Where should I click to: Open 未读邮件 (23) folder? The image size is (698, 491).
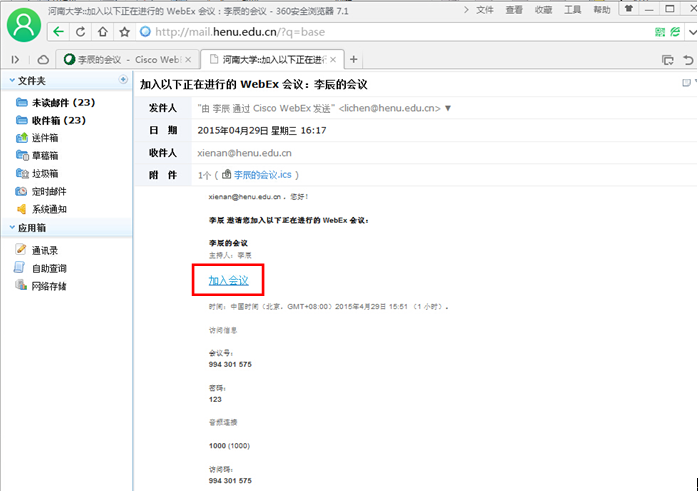[x=63, y=103]
